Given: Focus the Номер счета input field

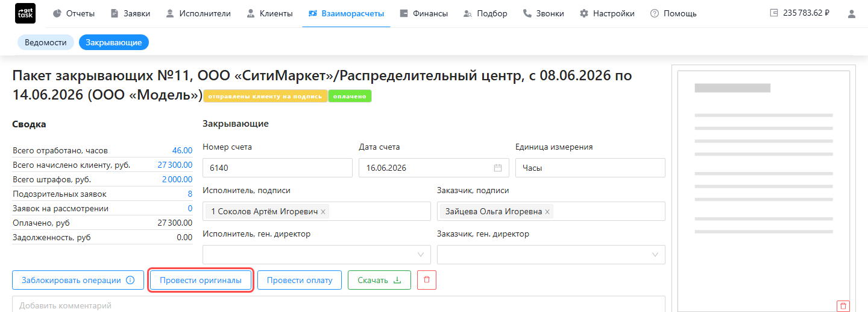Looking at the screenshot, I should (x=278, y=168).
